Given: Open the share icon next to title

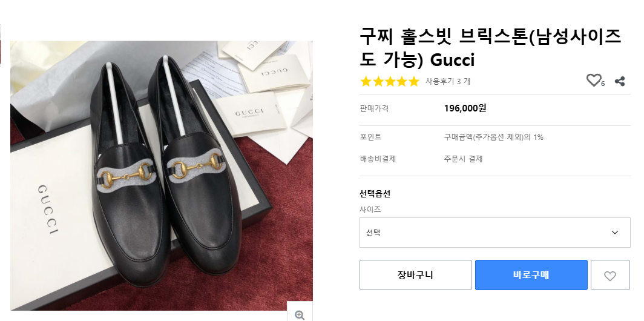Looking at the screenshot, I should tap(619, 81).
